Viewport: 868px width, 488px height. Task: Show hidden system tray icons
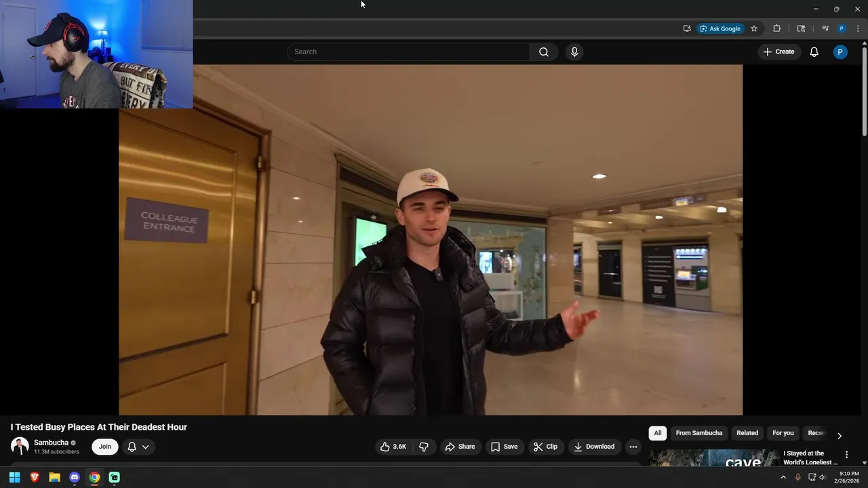click(783, 477)
